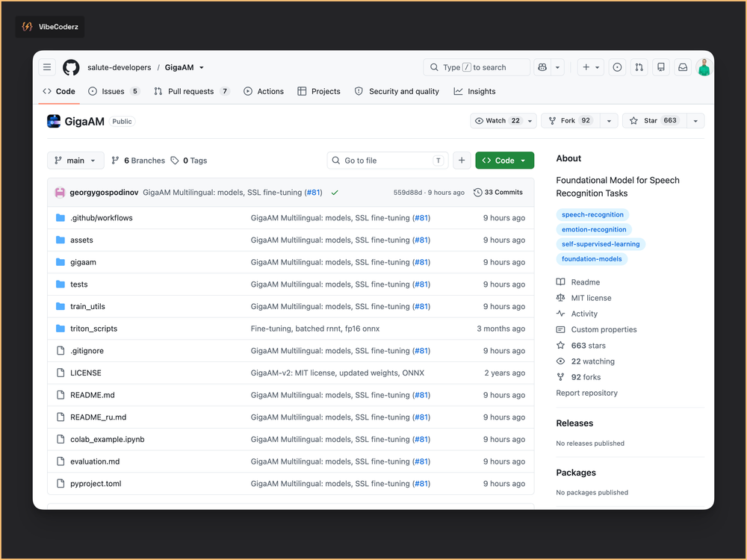
Task: Open colab_example.ipynb file
Action: (107, 439)
